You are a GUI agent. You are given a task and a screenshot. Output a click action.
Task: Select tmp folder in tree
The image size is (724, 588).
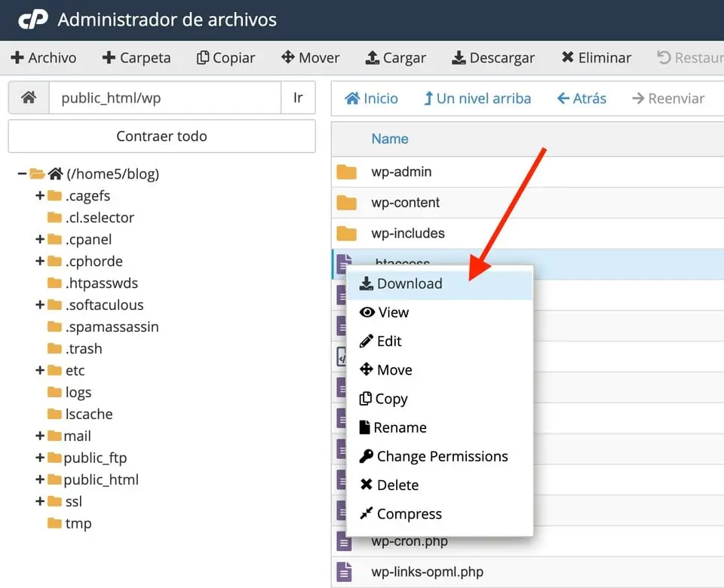[78, 523]
